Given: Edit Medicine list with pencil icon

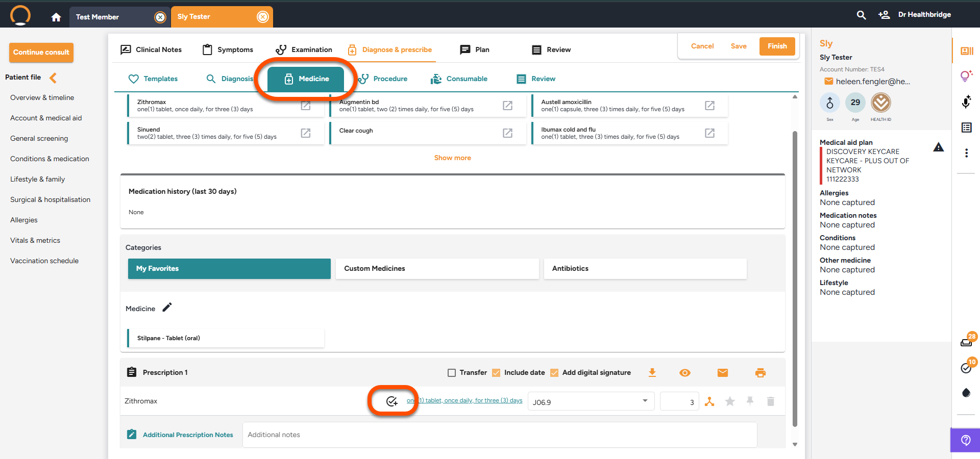Looking at the screenshot, I should click(x=167, y=307).
